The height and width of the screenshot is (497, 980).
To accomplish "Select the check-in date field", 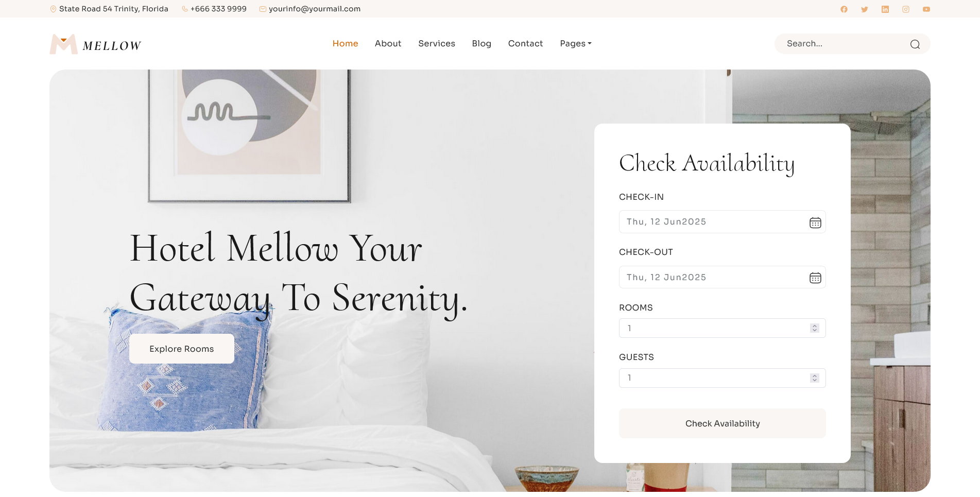I will [722, 222].
